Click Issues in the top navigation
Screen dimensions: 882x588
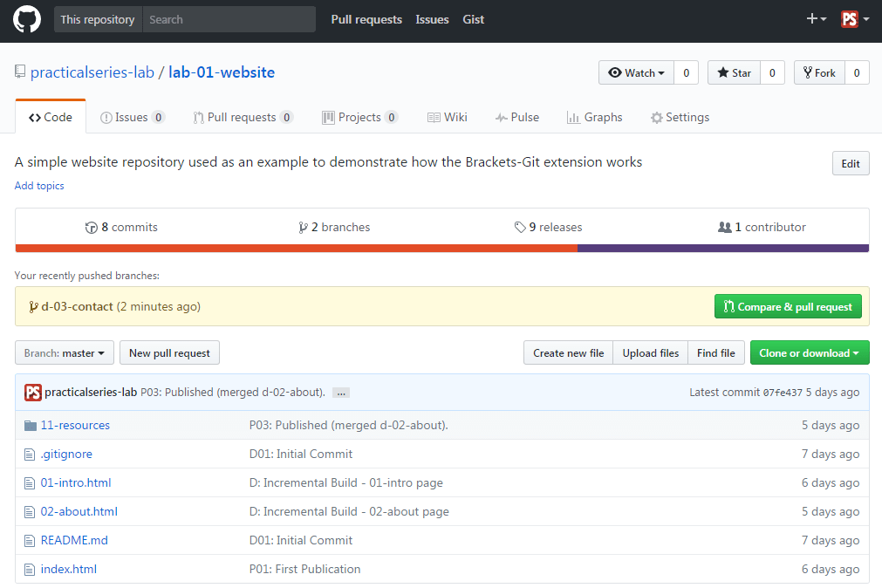(432, 19)
